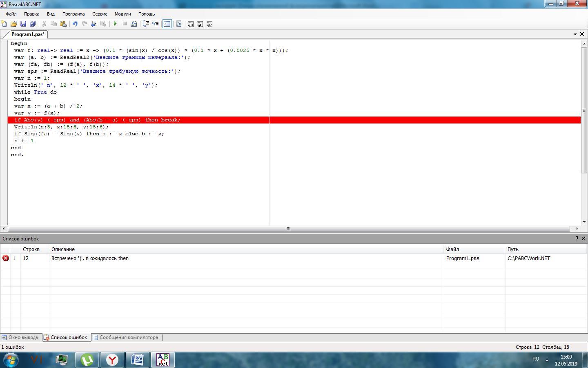
Task: Open Yandex Browser from the taskbar
Action: click(112, 360)
